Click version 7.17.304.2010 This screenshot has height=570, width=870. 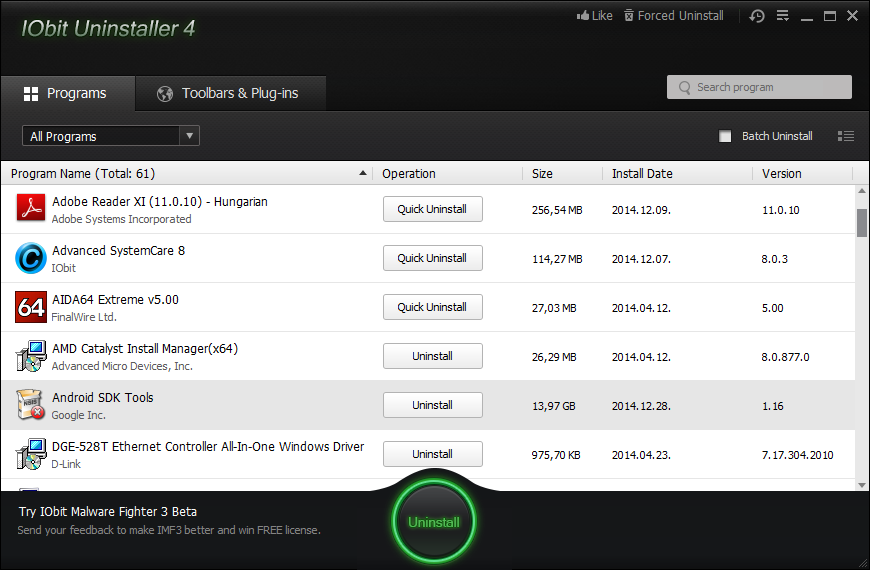click(x=797, y=455)
